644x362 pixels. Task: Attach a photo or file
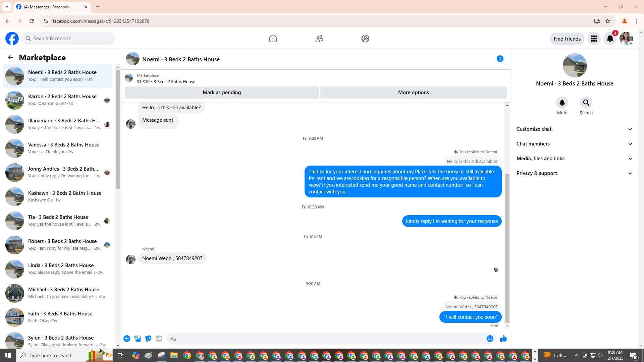[x=138, y=339]
